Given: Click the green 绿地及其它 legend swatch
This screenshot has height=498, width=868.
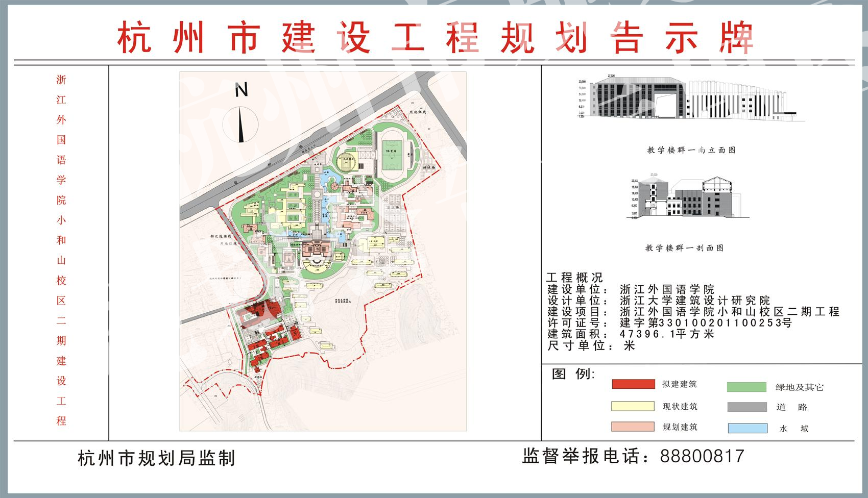Looking at the screenshot, I should [747, 387].
